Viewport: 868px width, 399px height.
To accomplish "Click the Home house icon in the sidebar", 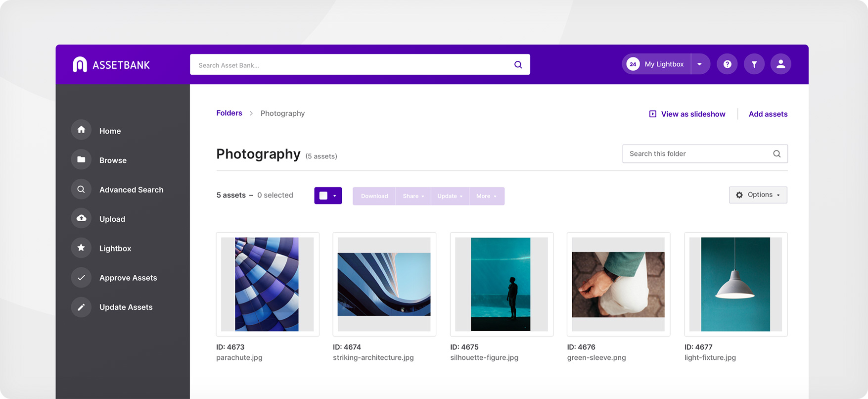I will (x=81, y=130).
